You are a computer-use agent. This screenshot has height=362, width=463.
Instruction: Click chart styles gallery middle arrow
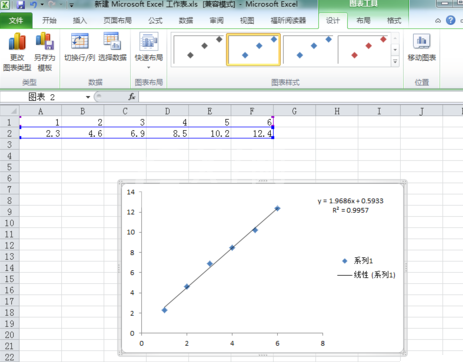pyautogui.click(x=395, y=50)
